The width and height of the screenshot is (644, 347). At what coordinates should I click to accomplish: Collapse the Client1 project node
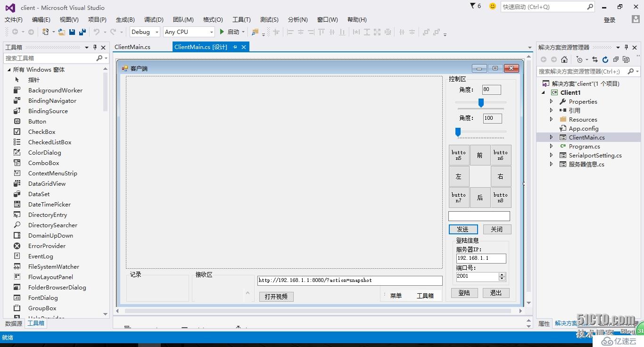click(x=544, y=92)
